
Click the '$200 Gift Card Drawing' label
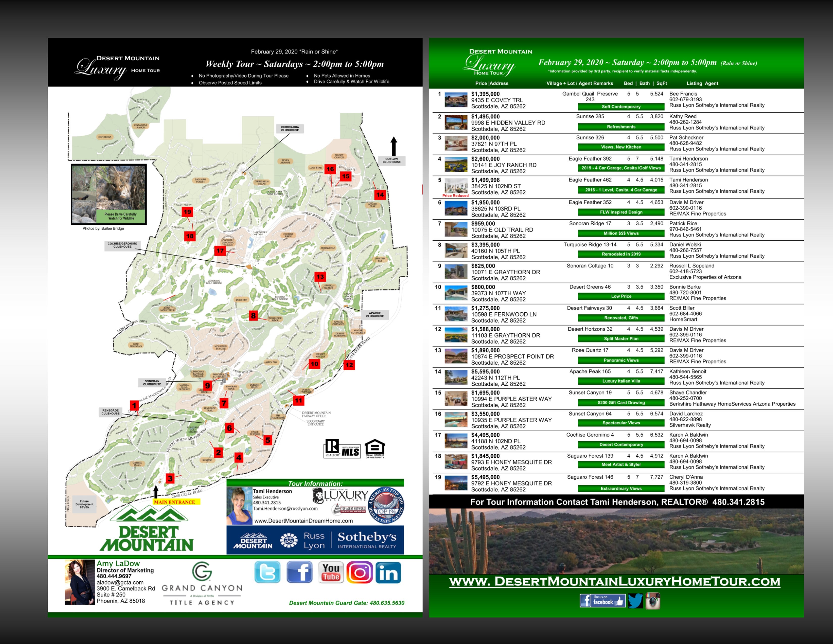[621, 403]
